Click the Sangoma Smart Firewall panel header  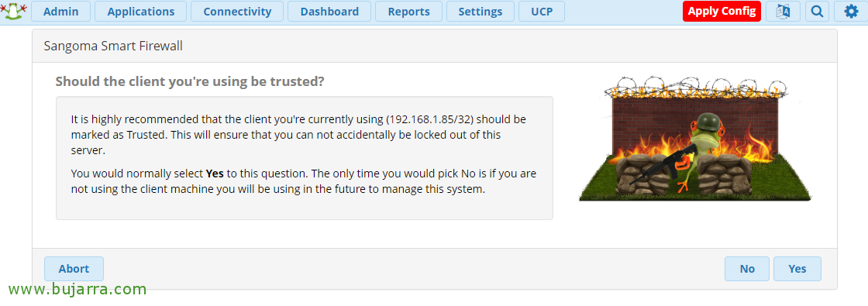435,46
